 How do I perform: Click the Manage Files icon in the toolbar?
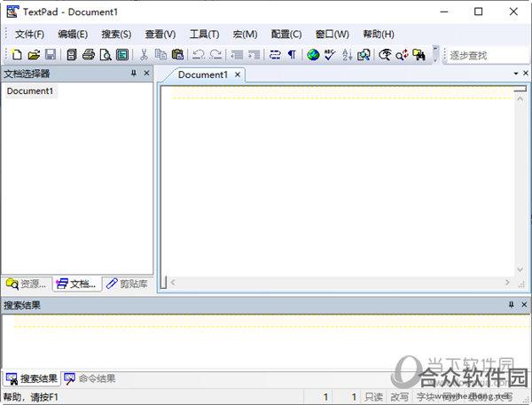[x=71, y=54]
